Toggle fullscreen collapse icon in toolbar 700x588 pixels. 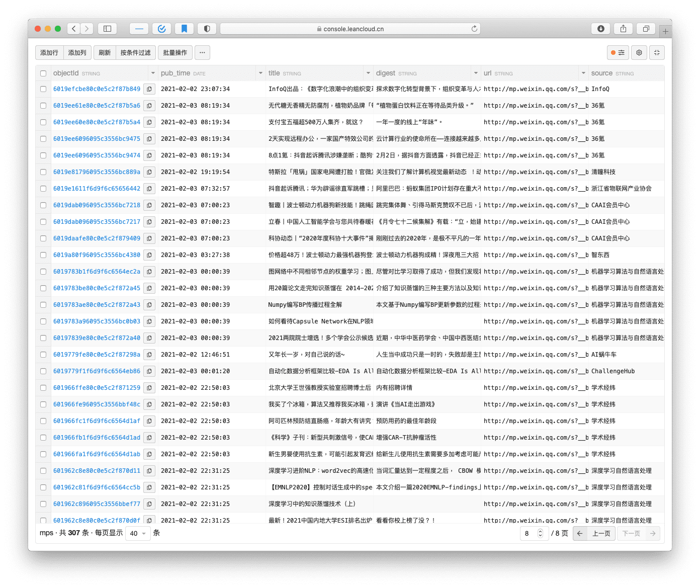tap(657, 52)
